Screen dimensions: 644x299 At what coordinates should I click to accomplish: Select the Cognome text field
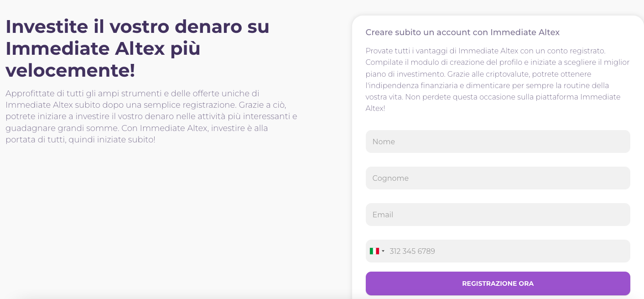pyautogui.click(x=498, y=178)
